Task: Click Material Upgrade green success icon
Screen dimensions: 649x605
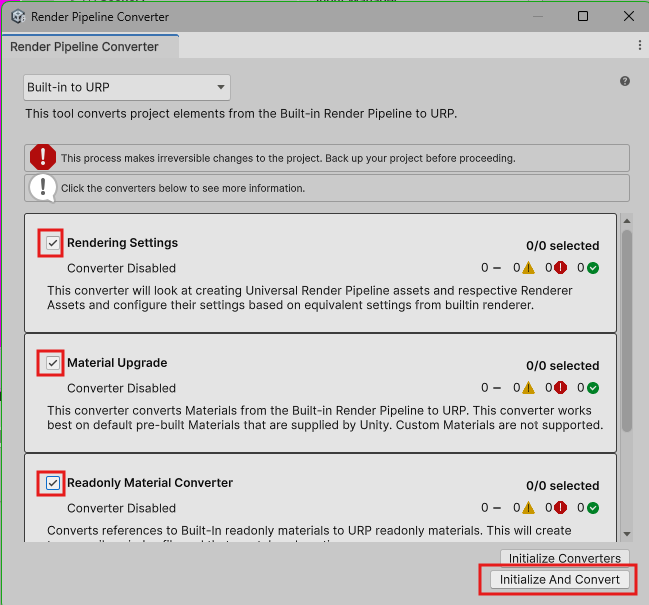Action: click(593, 388)
